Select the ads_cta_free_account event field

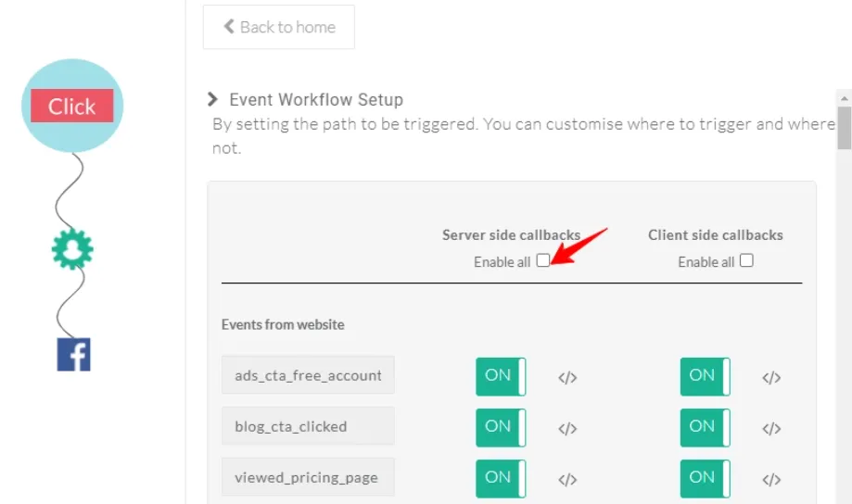coord(308,375)
